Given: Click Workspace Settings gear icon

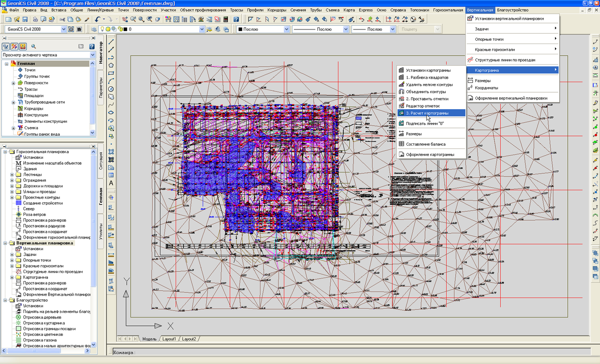Looking at the screenshot, I should click(x=72, y=29).
